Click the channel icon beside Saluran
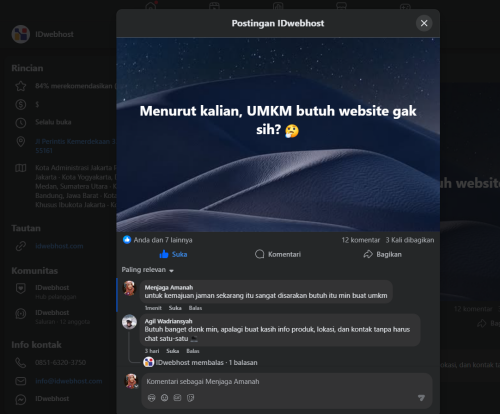Viewport: 500px width, 414px height. [21, 314]
